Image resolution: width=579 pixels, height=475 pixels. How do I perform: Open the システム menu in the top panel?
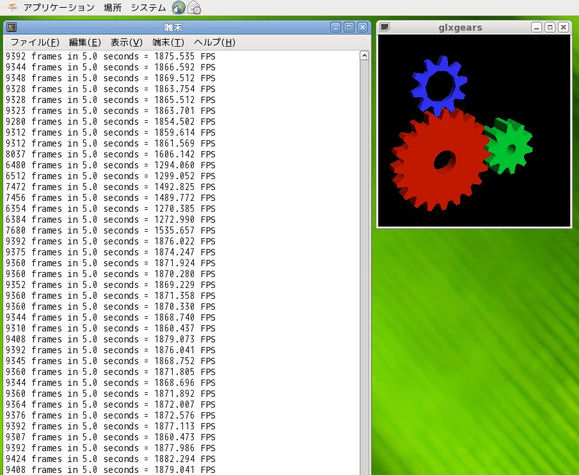(148, 7)
